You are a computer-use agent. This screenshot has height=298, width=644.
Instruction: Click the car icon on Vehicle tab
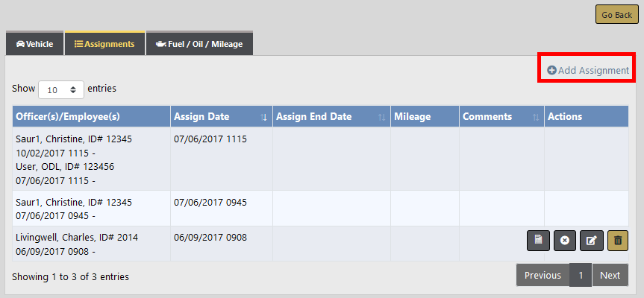tap(20, 44)
